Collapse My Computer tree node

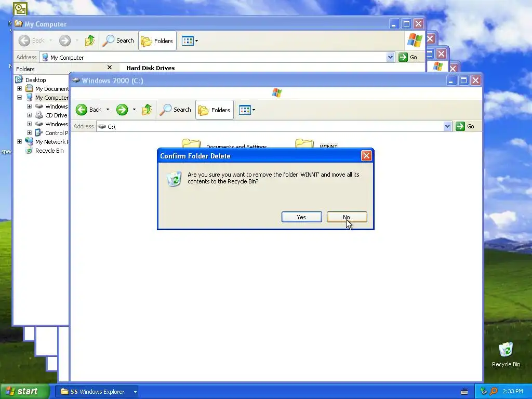19,97
